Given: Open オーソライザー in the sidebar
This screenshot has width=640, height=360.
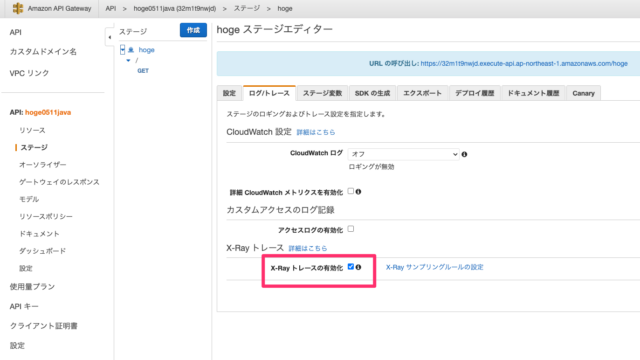Looking at the screenshot, I should (x=42, y=164).
